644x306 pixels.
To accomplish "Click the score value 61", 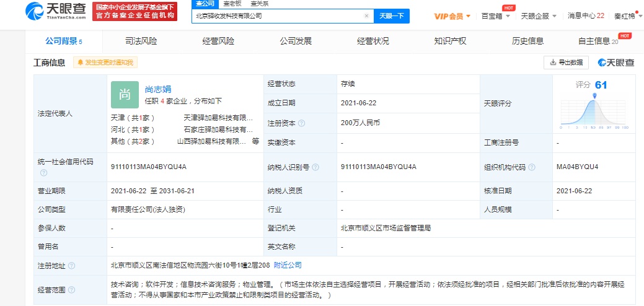I will click(601, 85).
